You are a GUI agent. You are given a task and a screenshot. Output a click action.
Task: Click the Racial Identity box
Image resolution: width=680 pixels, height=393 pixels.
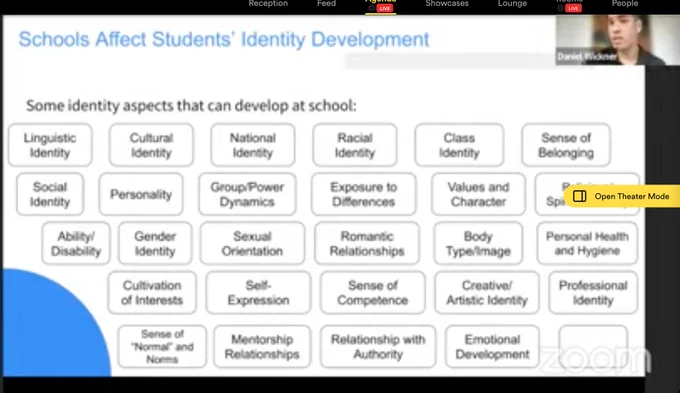pyautogui.click(x=355, y=145)
